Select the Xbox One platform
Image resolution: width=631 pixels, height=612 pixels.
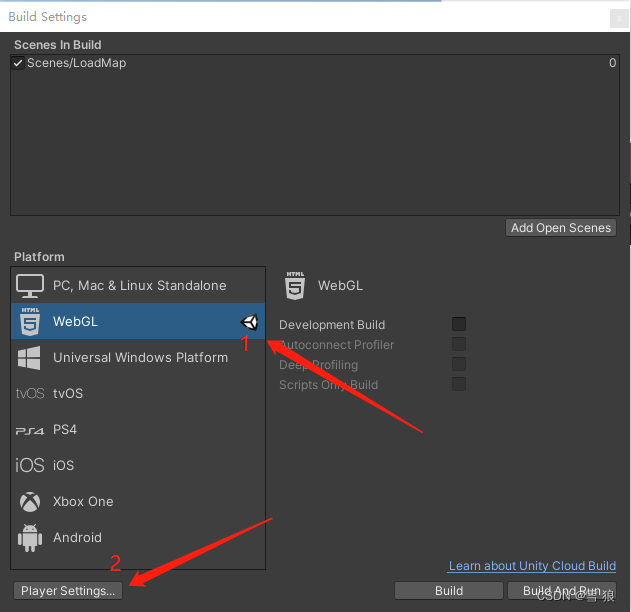(x=138, y=501)
